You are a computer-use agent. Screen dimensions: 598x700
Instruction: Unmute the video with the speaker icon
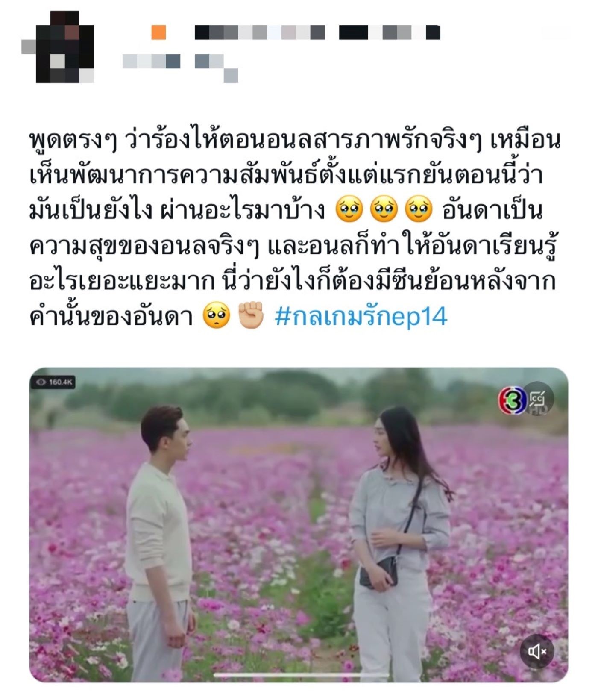tap(536, 651)
